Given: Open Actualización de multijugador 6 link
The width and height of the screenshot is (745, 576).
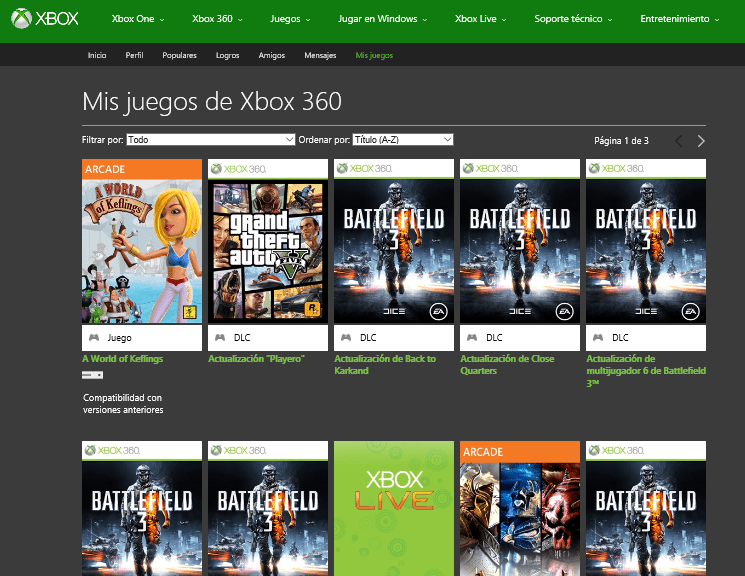Looking at the screenshot, I should coord(646,371).
